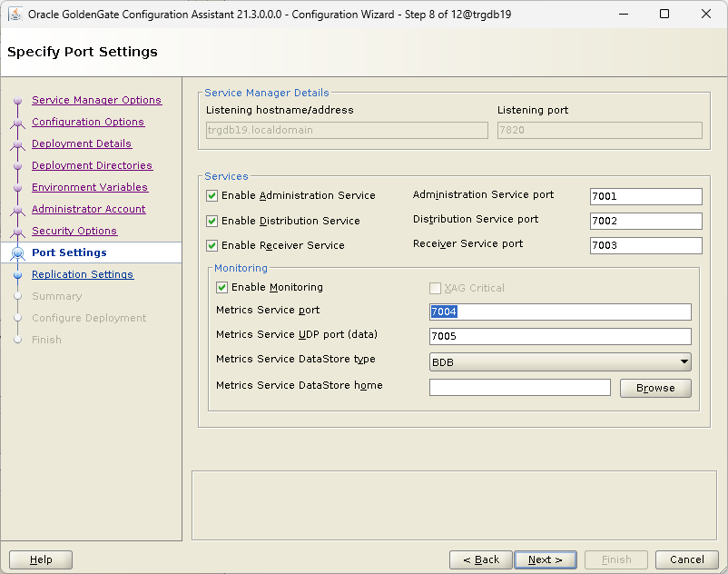Click Administration Service port field 7001
Viewport: 728px width, 574px height.
coord(645,196)
